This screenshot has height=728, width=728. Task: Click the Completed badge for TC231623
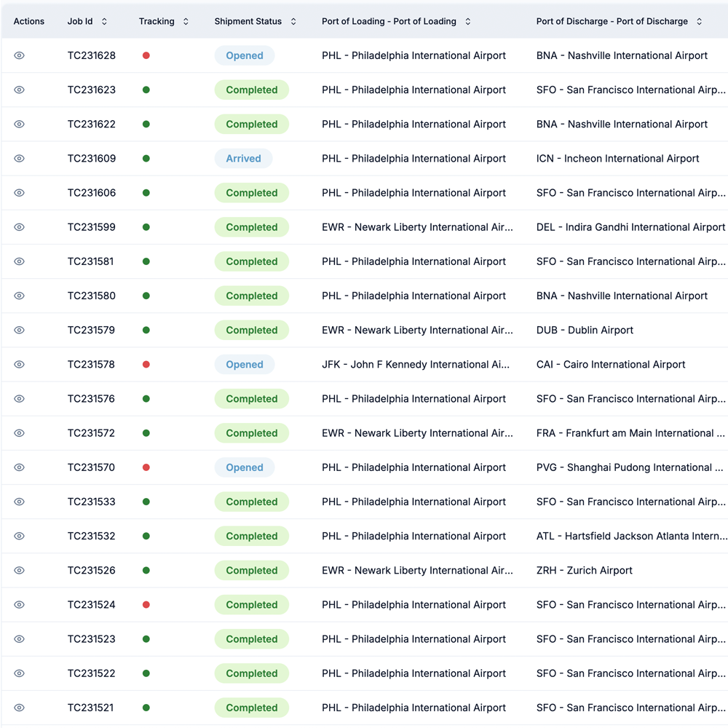pos(251,90)
